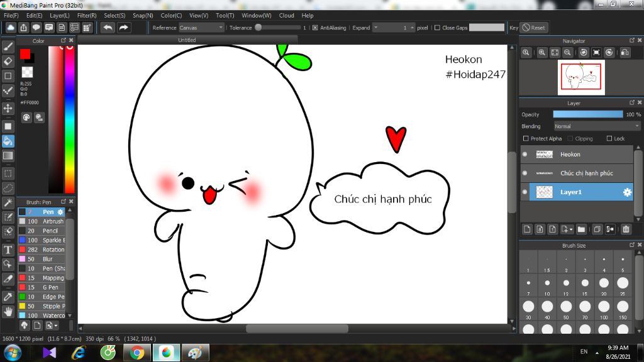The height and width of the screenshot is (362, 644).
Task: Delete layer with trash icon
Action: pos(626,229)
